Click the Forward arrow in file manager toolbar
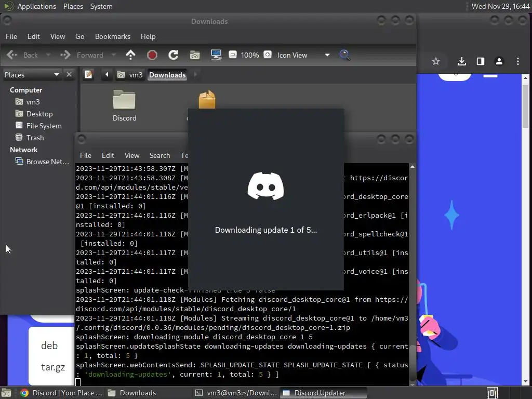 point(65,55)
